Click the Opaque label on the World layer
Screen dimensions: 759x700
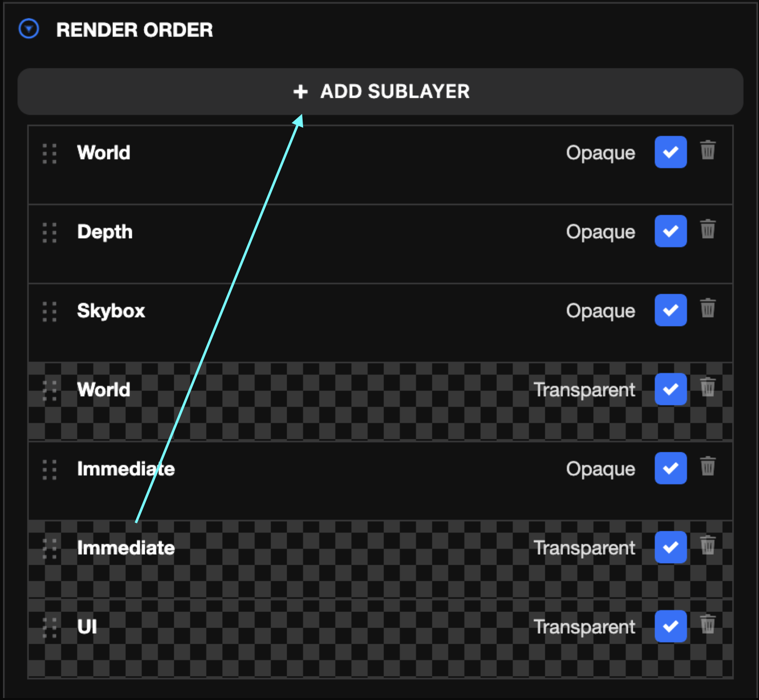click(x=601, y=152)
